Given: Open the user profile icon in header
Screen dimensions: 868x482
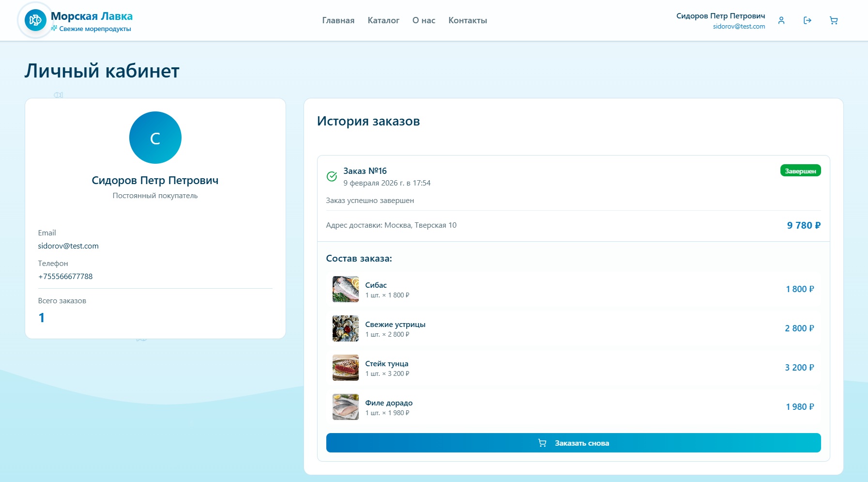Looking at the screenshot, I should coord(781,20).
